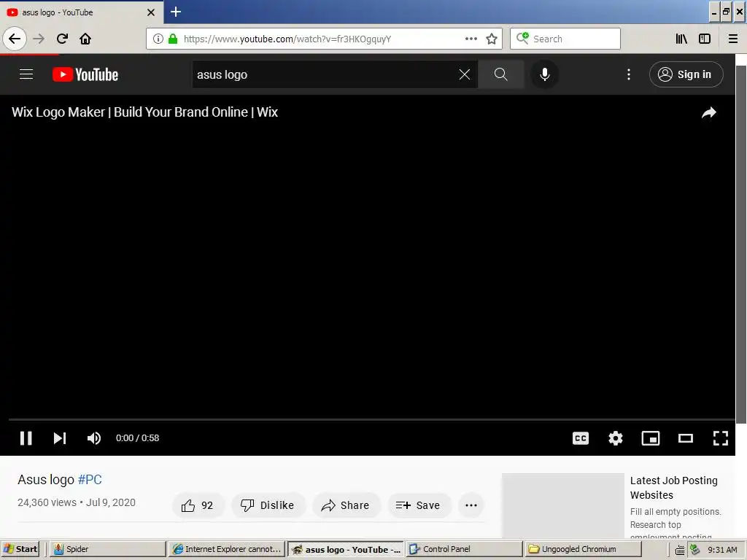Reload the current page
The height and width of the screenshot is (560, 747).
coord(62,39)
